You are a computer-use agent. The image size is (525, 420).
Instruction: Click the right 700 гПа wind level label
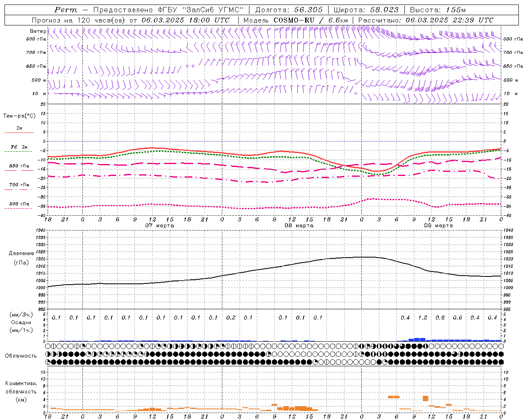tap(513, 52)
